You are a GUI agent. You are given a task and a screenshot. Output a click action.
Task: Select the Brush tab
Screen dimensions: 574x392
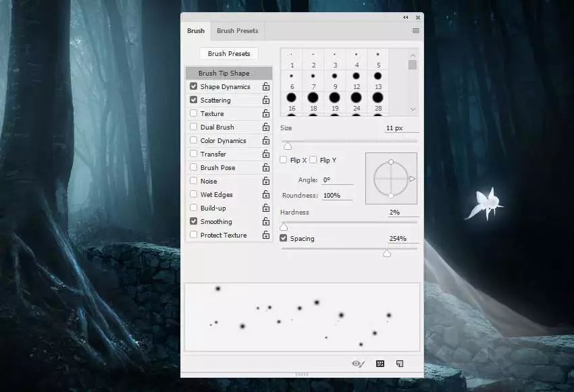click(x=196, y=31)
